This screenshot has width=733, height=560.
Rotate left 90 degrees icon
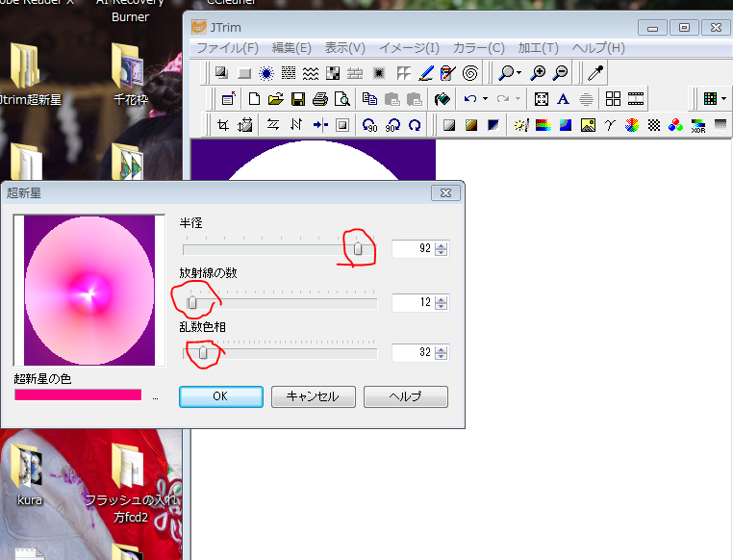(x=369, y=125)
